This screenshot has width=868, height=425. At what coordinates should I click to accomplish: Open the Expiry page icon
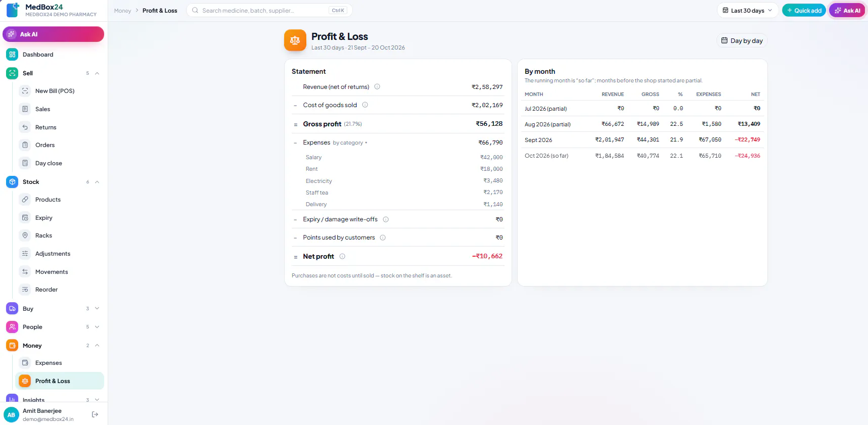(25, 218)
